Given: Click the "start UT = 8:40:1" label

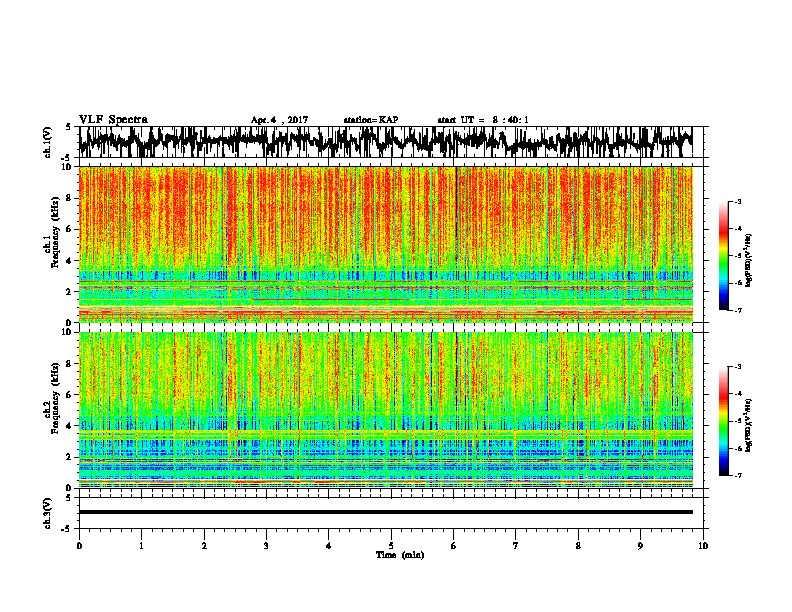Looking at the screenshot, I should pyautogui.click(x=483, y=120).
